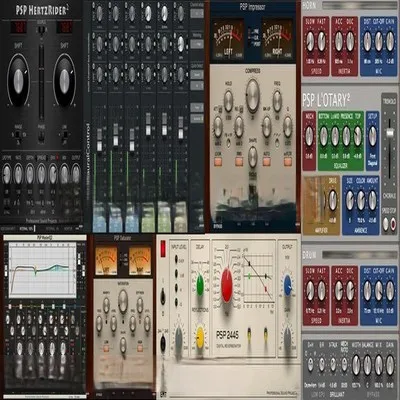Click the DRUM DIST mic knob in L'otary
The width and height of the screenshot is (400, 400).
tap(367, 290)
